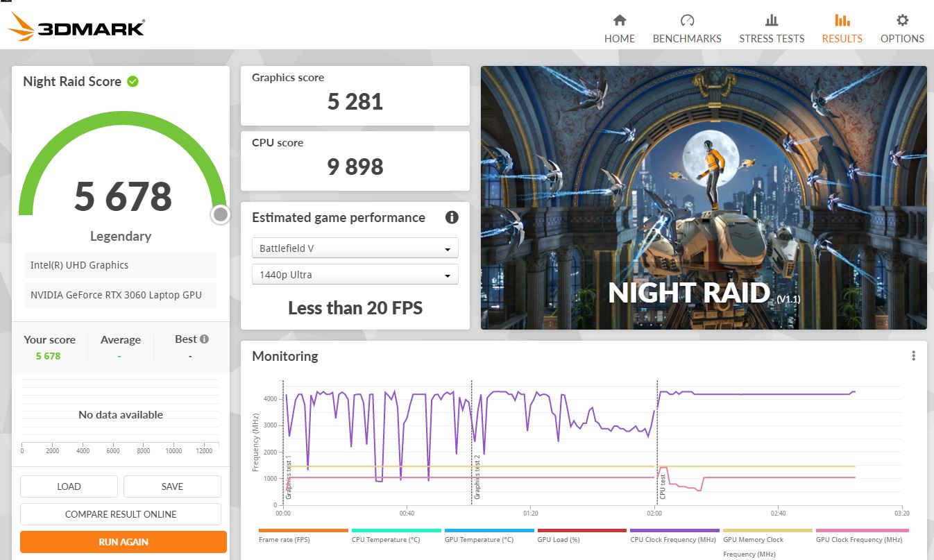Screen dimensions: 934x560
Task: Open the 1440p Ultra resolution dropdown
Action: 355,274
